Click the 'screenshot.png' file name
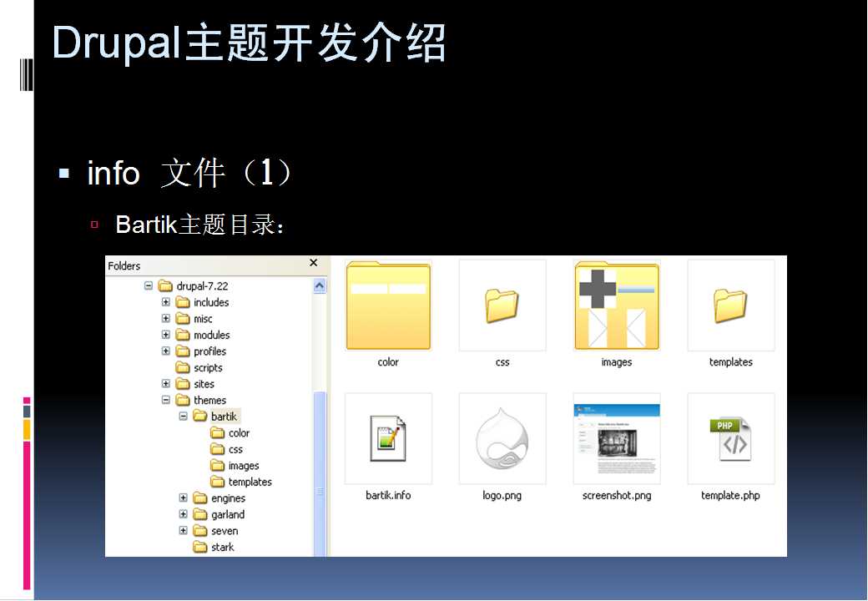The image size is (868, 601). point(617,495)
